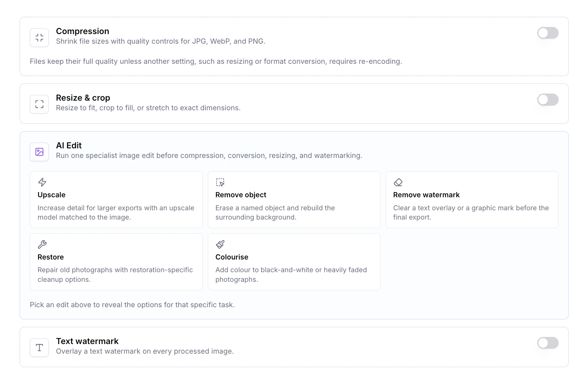The image size is (588, 384).
Task: Click the Remove watermark eraser icon
Action: [398, 182]
